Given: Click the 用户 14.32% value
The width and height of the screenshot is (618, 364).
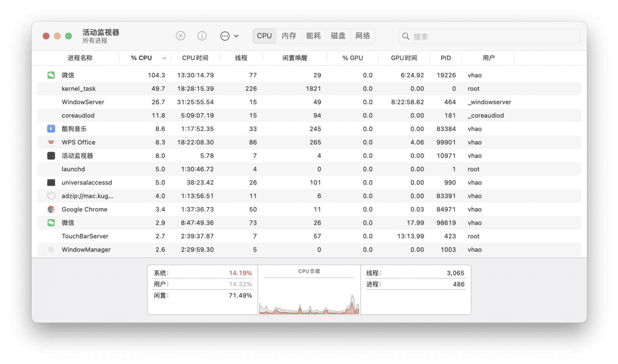Looking at the screenshot, I should [x=240, y=284].
